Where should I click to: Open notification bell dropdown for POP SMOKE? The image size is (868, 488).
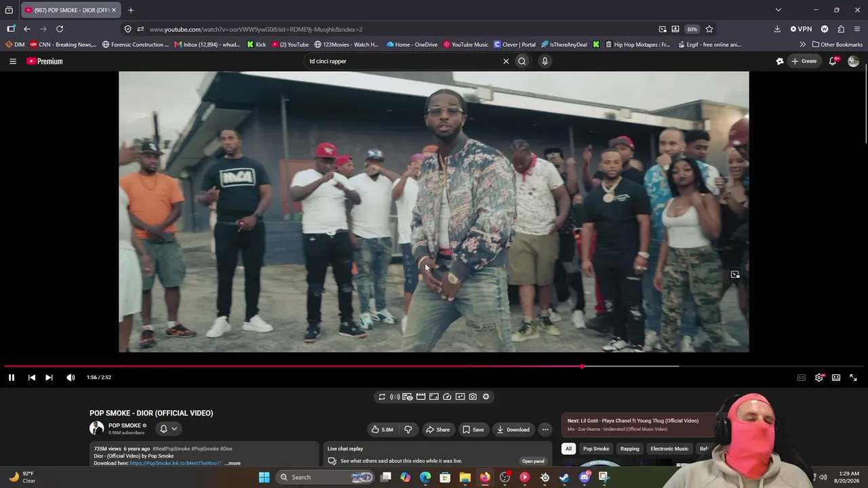(x=168, y=428)
